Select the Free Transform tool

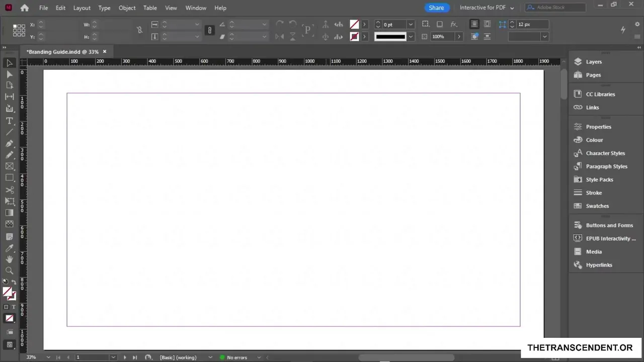pos(9,201)
